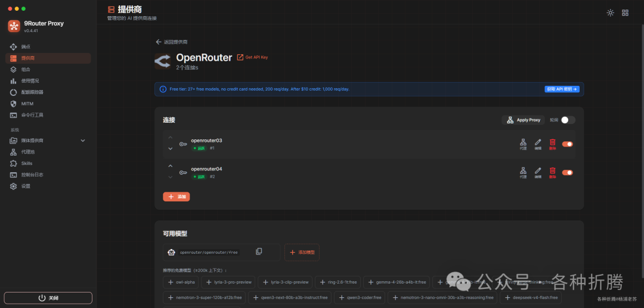Click proxy icon for openrouter04

(524, 173)
